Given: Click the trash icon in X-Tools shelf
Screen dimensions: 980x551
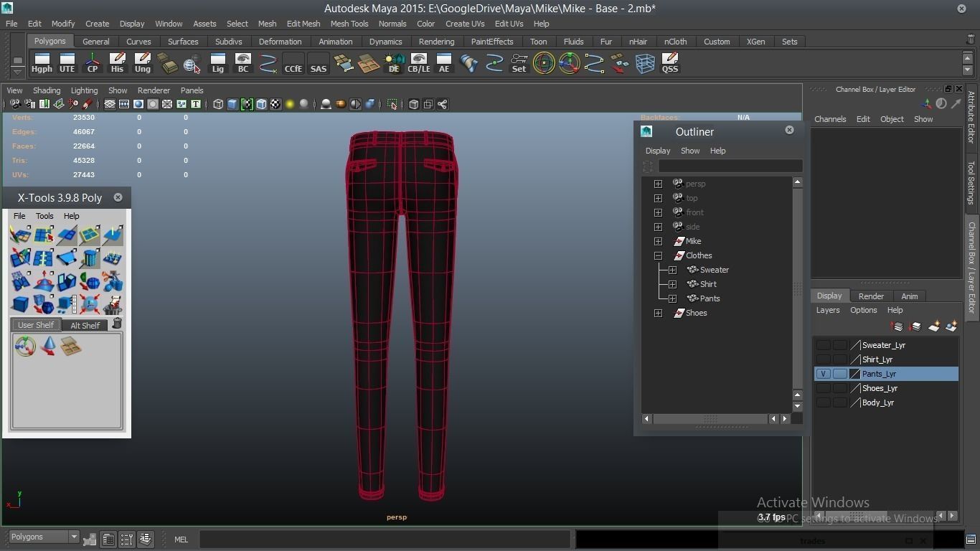Looking at the screenshot, I should pyautogui.click(x=117, y=324).
